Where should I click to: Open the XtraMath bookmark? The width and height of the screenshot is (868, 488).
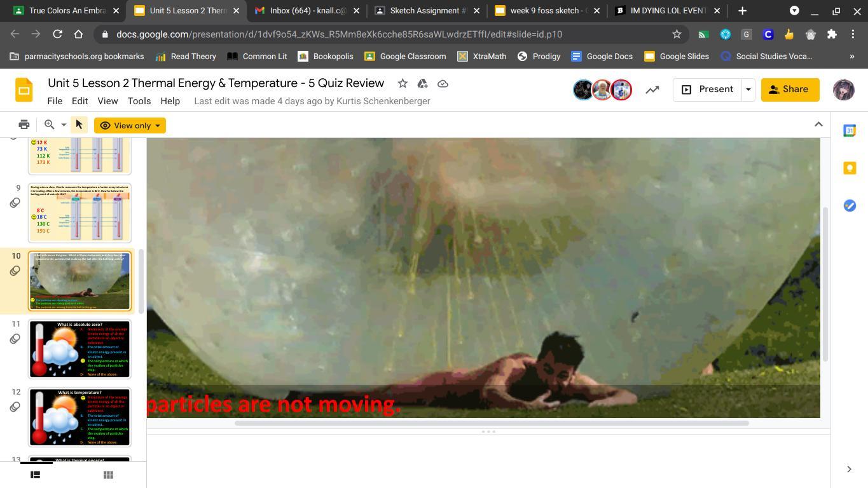pos(482,57)
